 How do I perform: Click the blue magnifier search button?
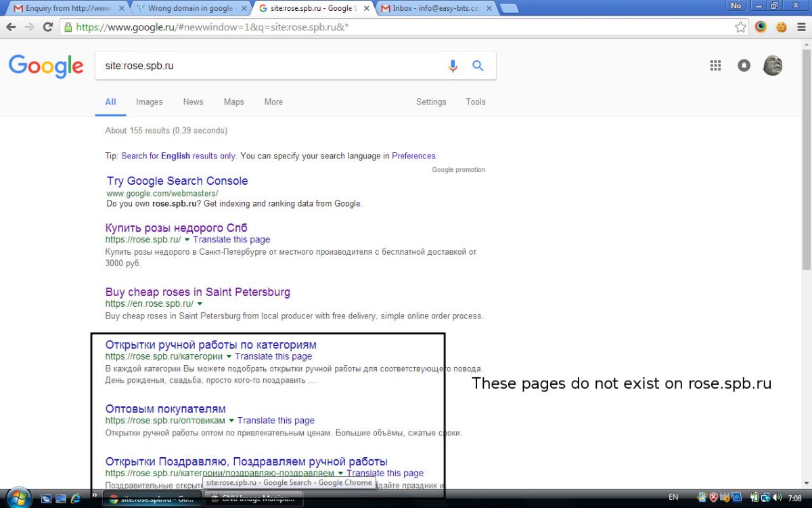point(478,66)
